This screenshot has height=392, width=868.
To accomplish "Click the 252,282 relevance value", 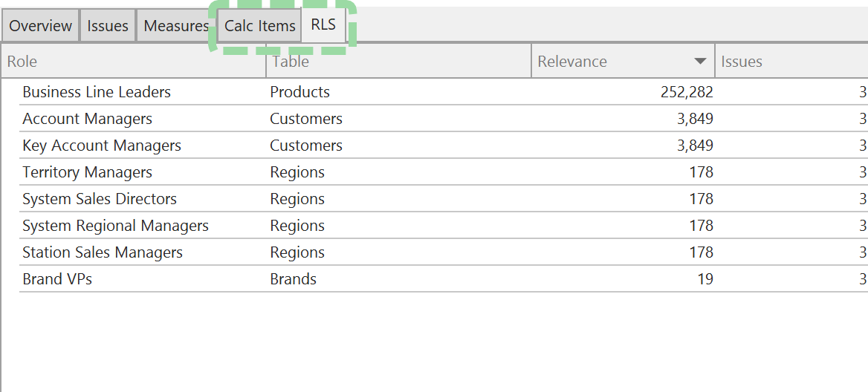I will [x=687, y=92].
